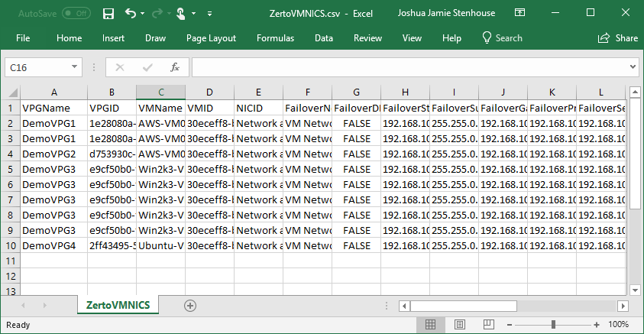The width and height of the screenshot is (644, 334).
Task: Click the Enter checkmark formula icon
Action: [147, 67]
